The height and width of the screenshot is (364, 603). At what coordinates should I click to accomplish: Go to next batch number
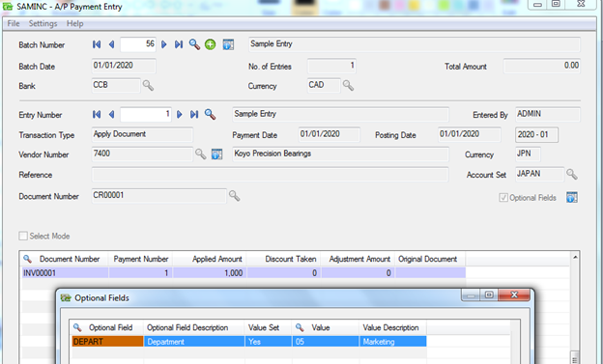point(164,44)
